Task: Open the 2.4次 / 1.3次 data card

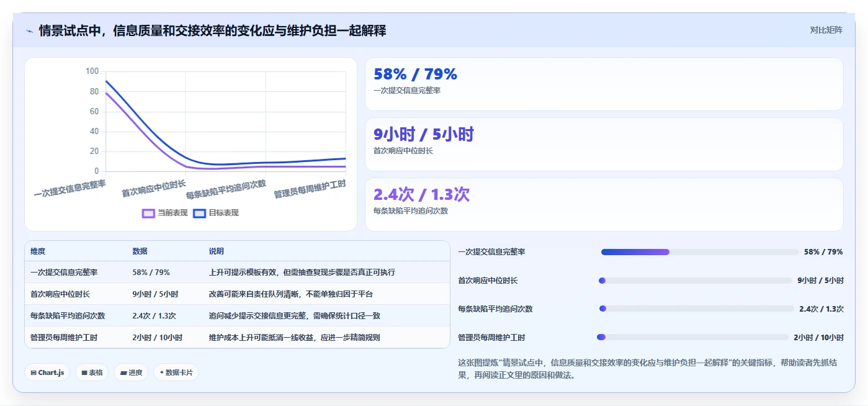Action: coord(604,204)
